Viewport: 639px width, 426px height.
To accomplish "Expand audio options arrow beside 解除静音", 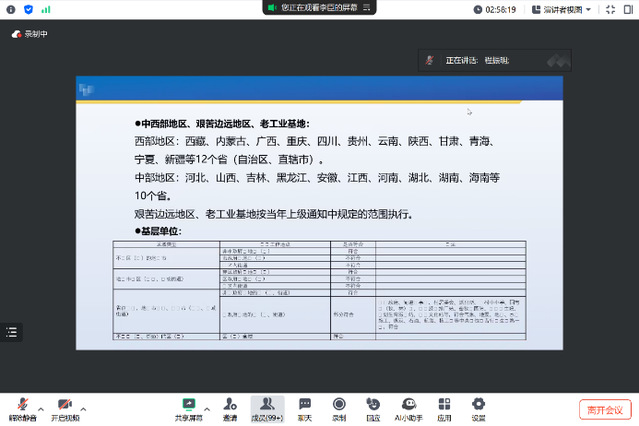I will pyautogui.click(x=41, y=408).
